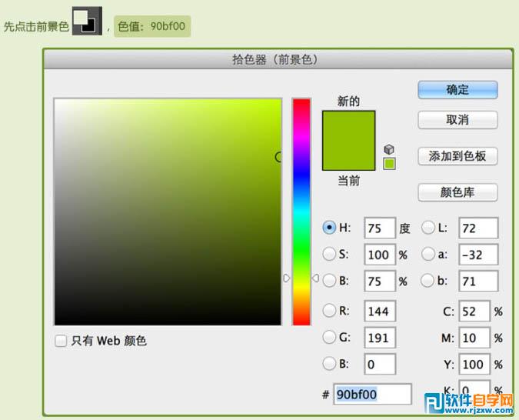Viewport: 519px width, 420px height.
Task: Click the 拾色器 (前景色) title bar
Action: pyautogui.click(x=278, y=60)
